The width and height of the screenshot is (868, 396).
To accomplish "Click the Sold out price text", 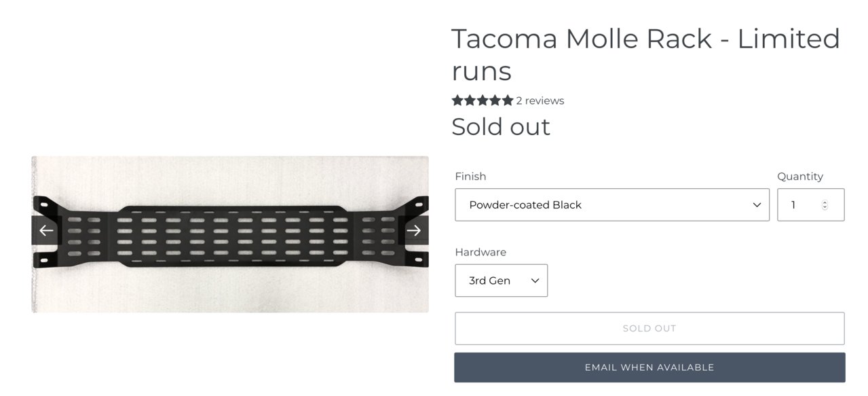I will tap(501, 127).
